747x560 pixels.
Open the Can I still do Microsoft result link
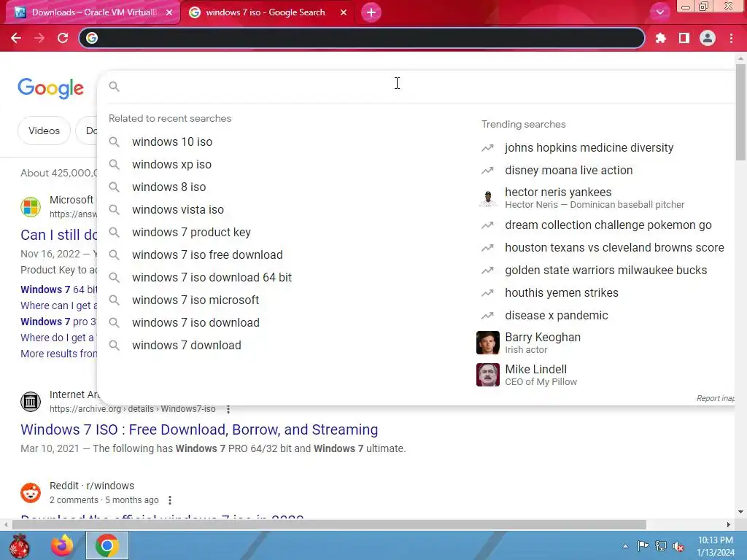[x=58, y=235]
